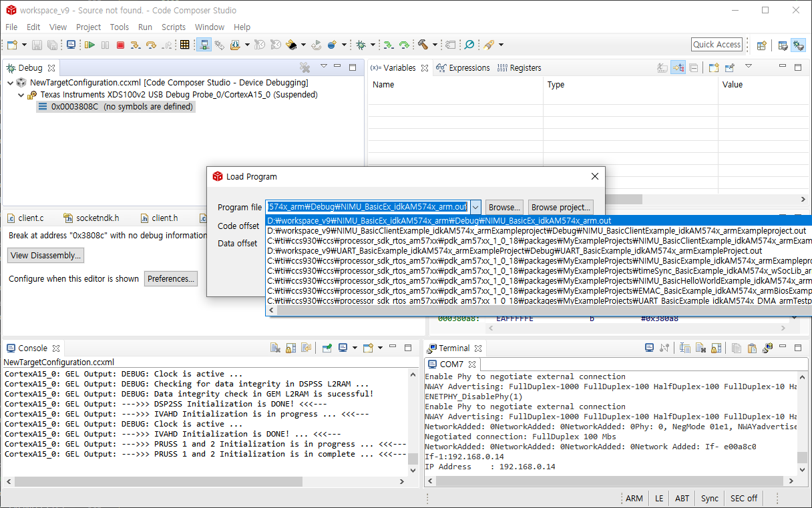Image resolution: width=812 pixels, height=508 pixels.
Task: Click the New (file with star) toolbar icon
Action: [x=12, y=45]
